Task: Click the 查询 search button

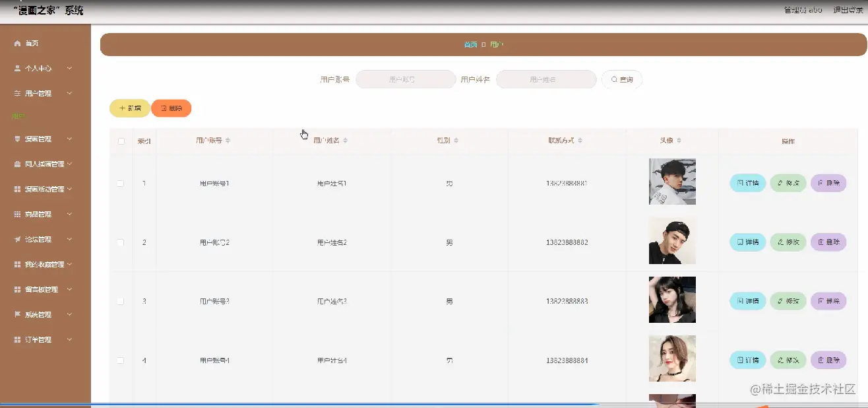Action: pyautogui.click(x=622, y=79)
